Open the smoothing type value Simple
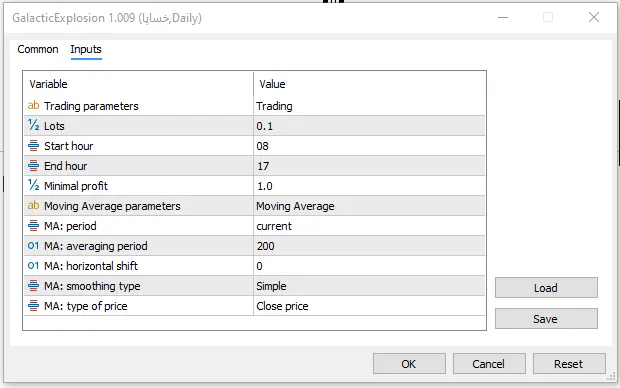This screenshot has width=620, height=388. coord(369,286)
